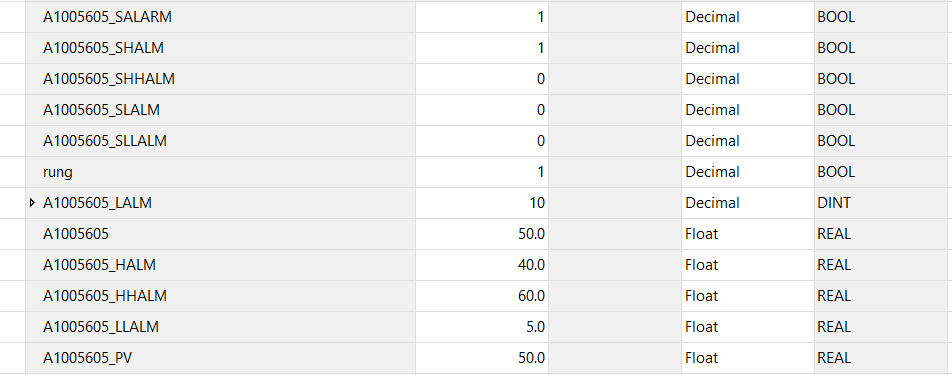952x375 pixels.
Task: Click the A1005605_LLALM value 5.0
Action: click(x=535, y=326)
